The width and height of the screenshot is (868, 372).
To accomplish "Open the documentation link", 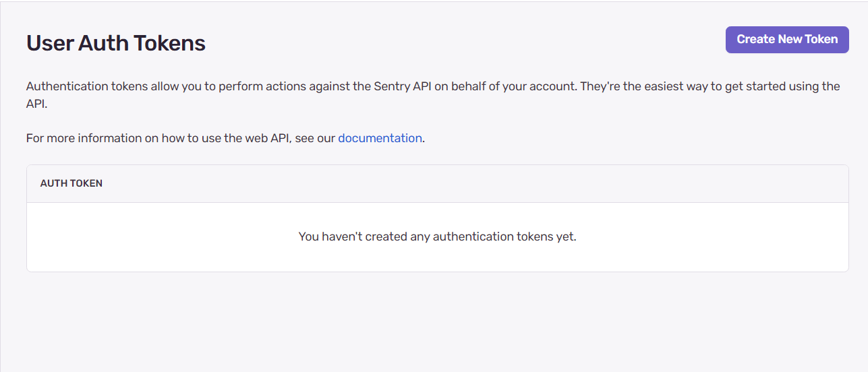I will point(380,138).
